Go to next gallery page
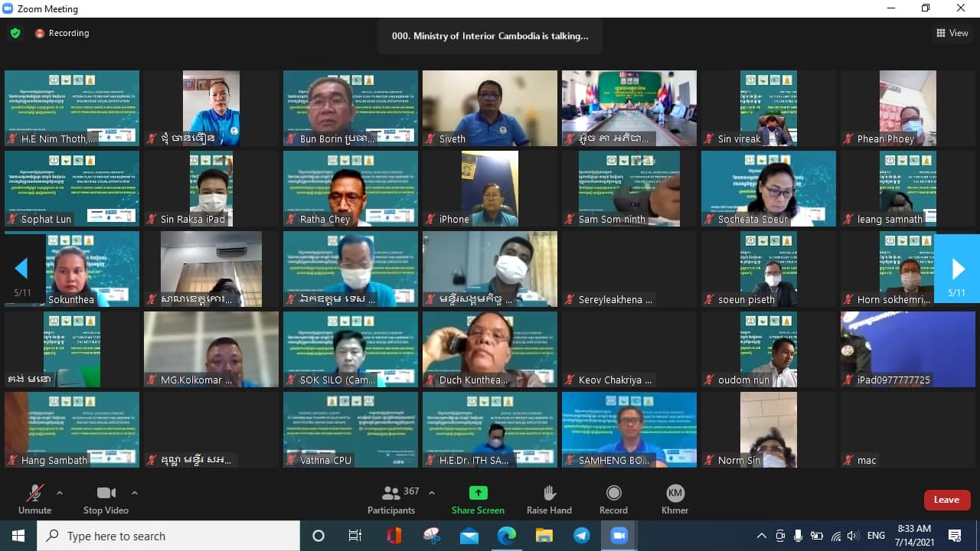Screen dimensions: 980x551 click(x=957, y=269)
